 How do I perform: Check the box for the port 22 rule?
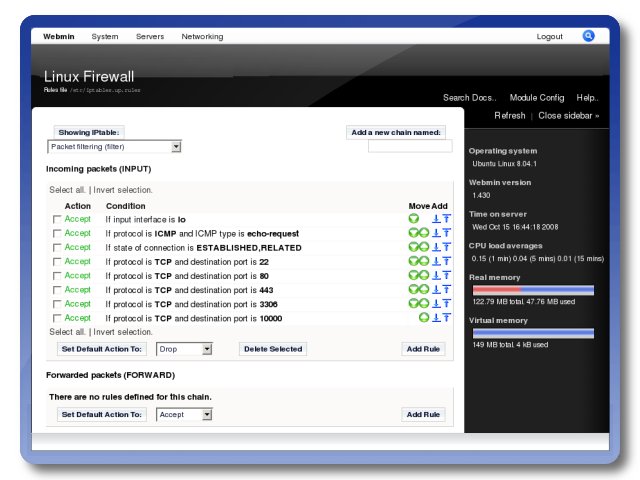coord(57,262)
